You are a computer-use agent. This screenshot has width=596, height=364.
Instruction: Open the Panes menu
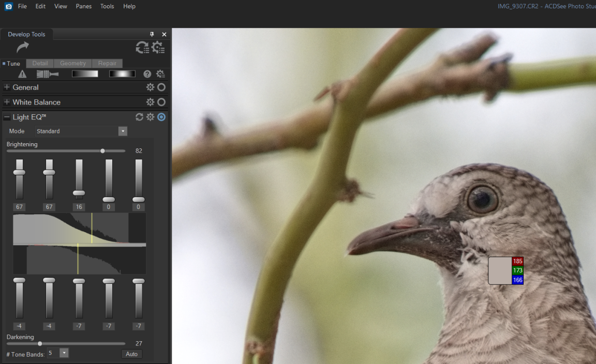point(83,6)
